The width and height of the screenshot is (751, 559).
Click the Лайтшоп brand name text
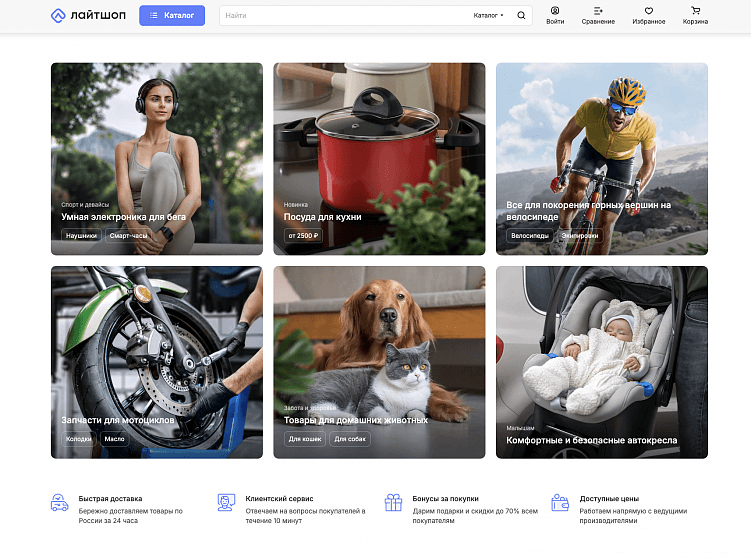(x=98, y=15)
